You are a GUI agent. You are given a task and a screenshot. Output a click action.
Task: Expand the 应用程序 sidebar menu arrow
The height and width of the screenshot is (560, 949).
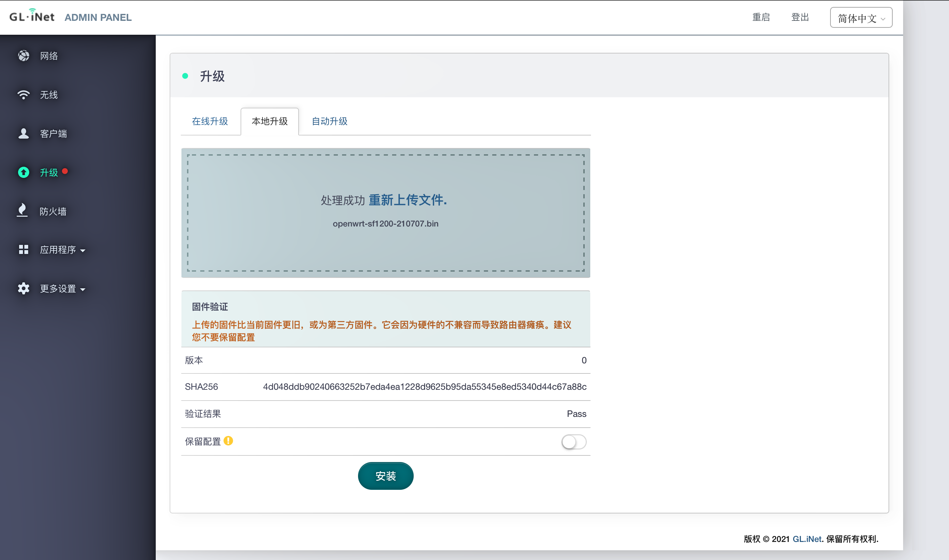click(83, 250)
